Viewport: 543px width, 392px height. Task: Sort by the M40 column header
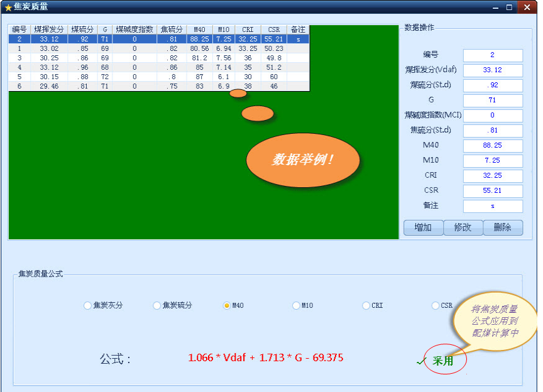point(200,30)
